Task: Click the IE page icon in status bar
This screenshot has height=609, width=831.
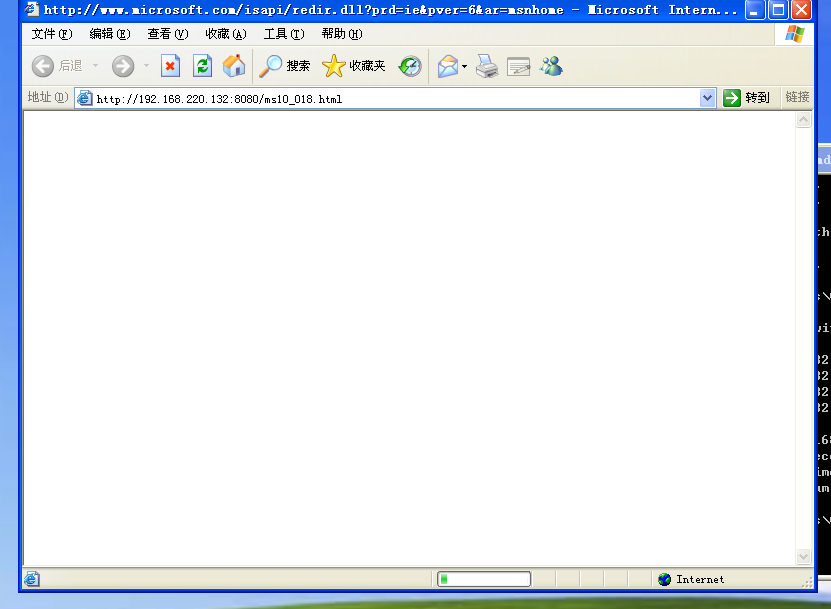Action: (x=31, y=579)
